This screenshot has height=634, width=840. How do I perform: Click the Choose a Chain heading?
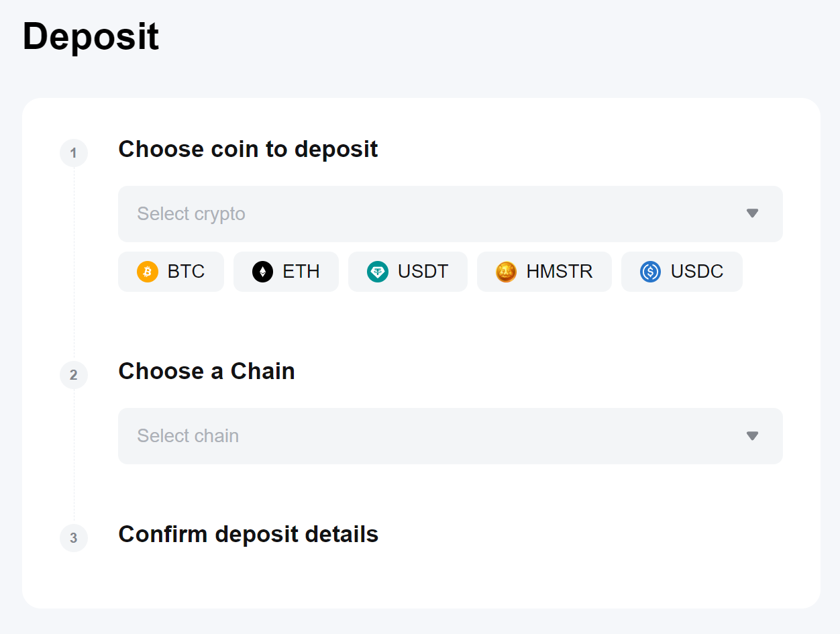206,371
